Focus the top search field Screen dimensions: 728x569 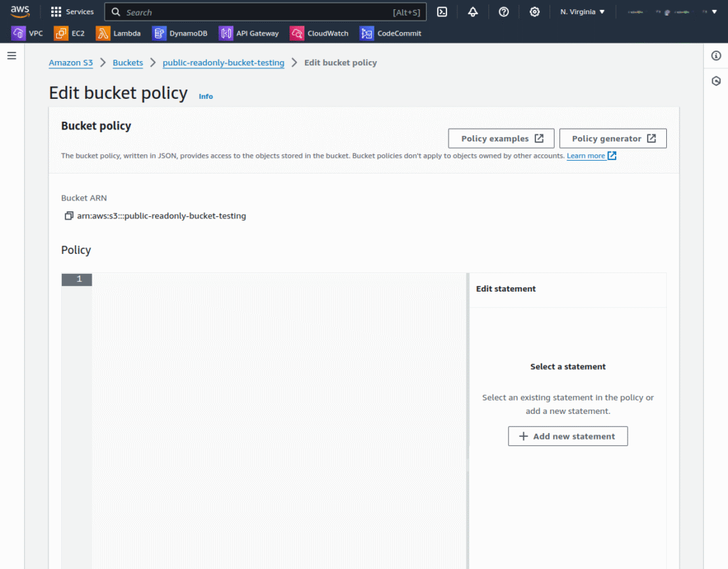(265, 12)
